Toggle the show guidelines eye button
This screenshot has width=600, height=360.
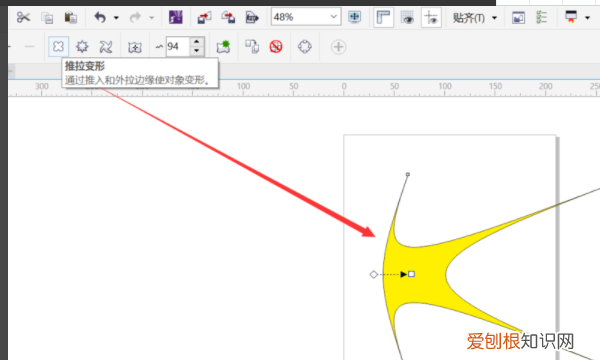[x=431, y=18]
